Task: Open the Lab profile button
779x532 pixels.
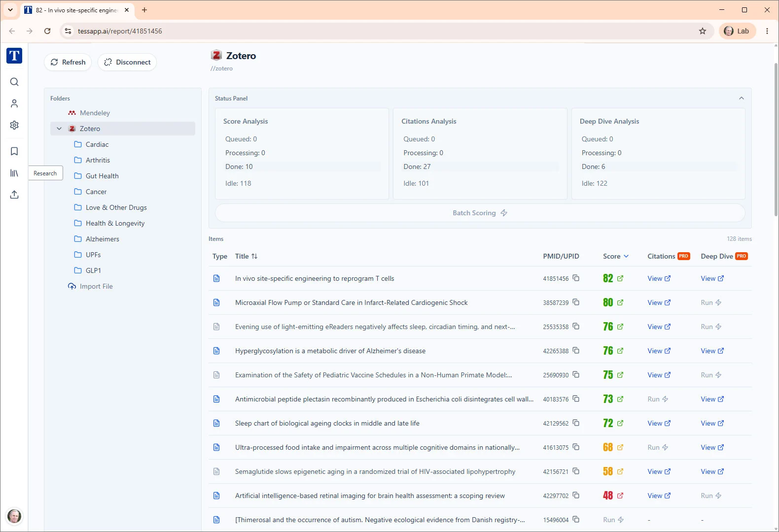Action: tap(737, 31)
